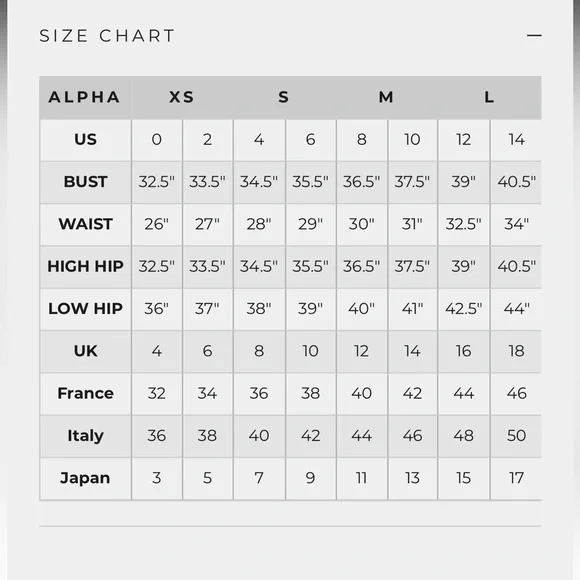
Task: Click the XS column header
Action: click(182, 97)
